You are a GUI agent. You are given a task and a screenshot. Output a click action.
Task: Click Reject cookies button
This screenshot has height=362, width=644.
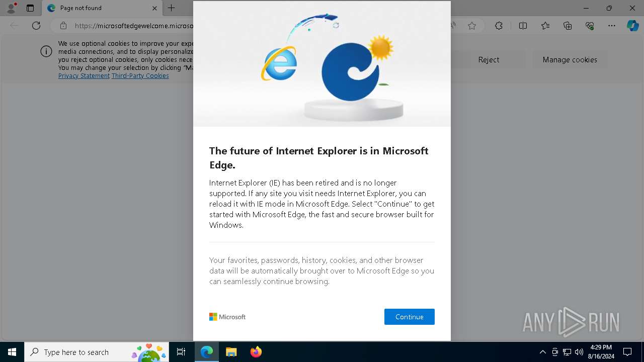tap(489, 59)
